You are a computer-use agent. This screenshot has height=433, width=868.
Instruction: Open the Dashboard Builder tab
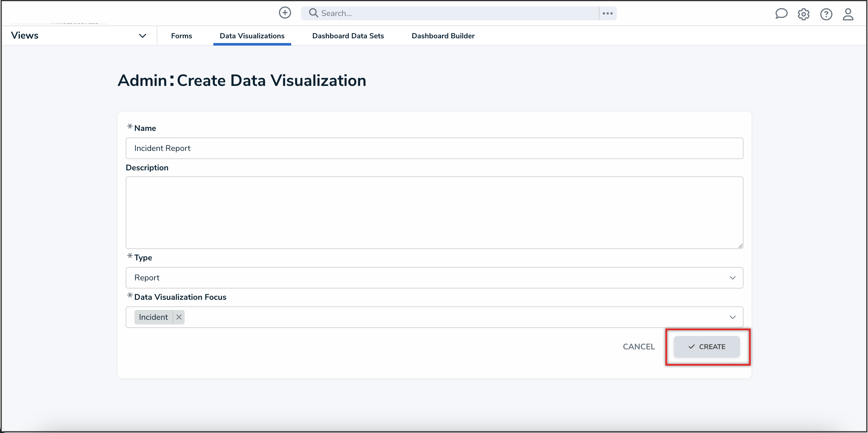[x=443, y=36]
